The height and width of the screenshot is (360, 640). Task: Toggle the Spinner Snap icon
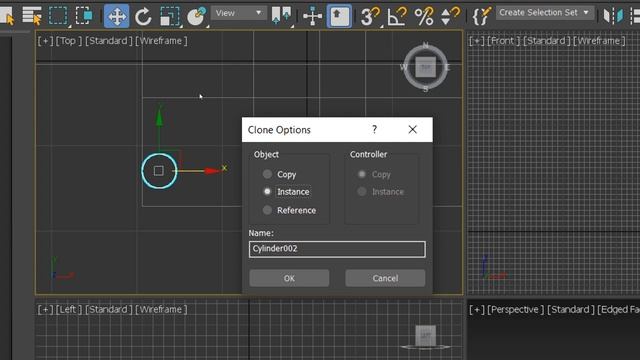pos(450,16)
